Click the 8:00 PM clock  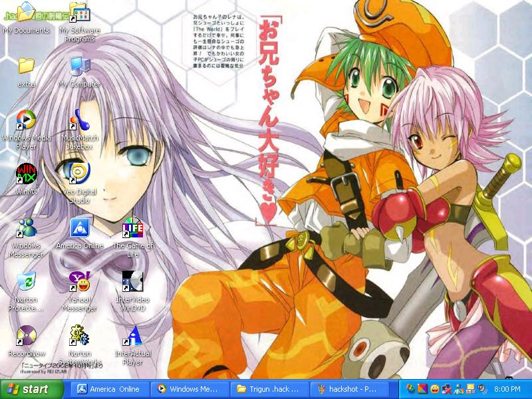tap(507, 389)
